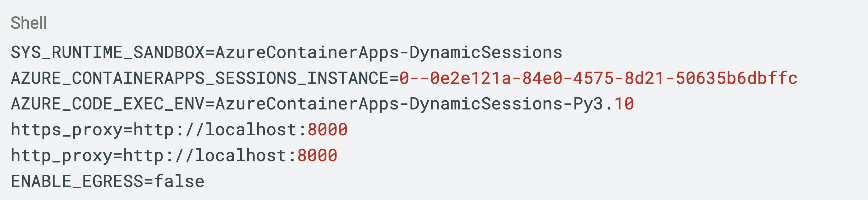Click the red 8000 port on http_proxy line
Viewport: 868px width, 200px height.
[x=317, y=156]
